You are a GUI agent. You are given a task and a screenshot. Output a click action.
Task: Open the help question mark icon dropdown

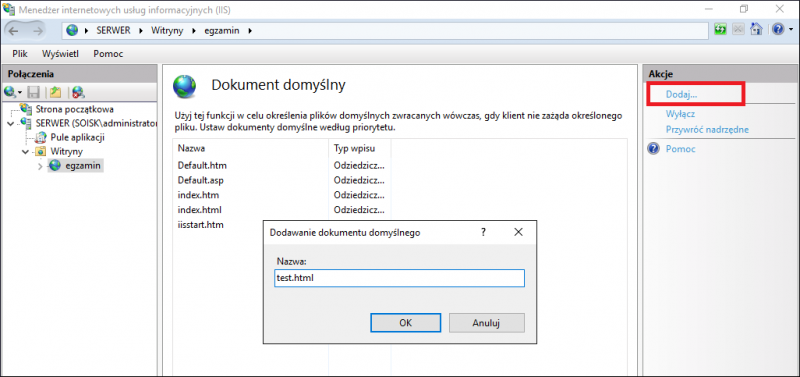pos(781,30)
